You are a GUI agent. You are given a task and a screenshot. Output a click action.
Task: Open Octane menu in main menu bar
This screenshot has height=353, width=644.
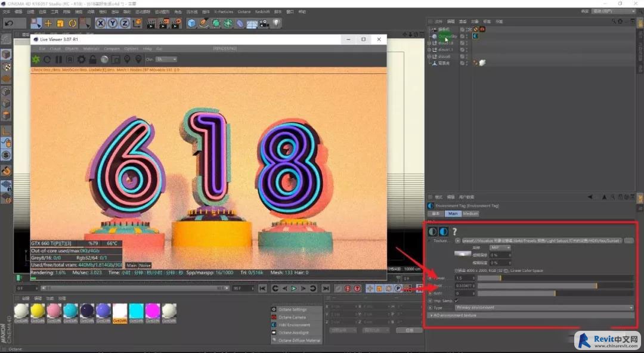(244, 12)
